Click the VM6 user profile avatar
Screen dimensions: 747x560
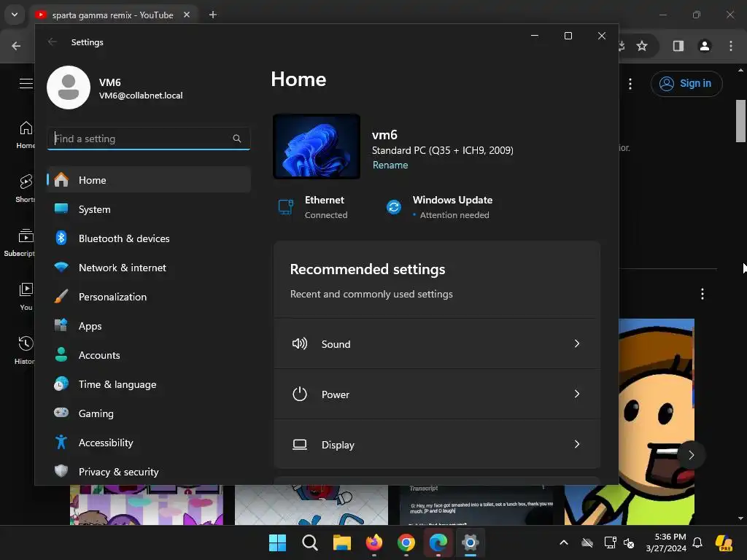point(69,87)
